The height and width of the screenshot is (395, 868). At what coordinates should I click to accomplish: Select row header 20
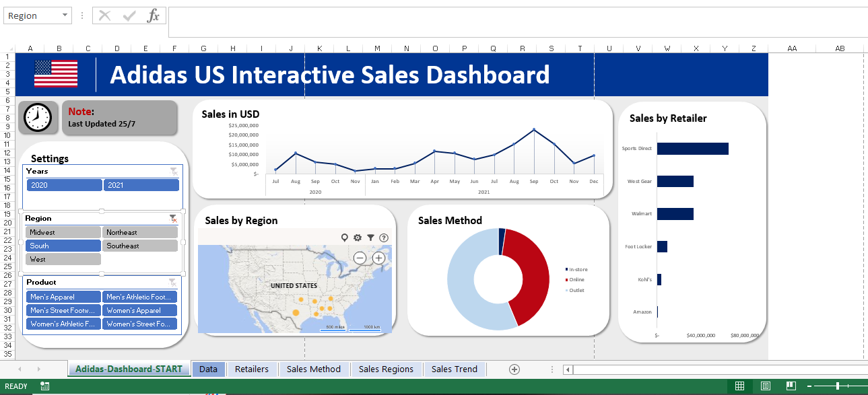point(8,223)
